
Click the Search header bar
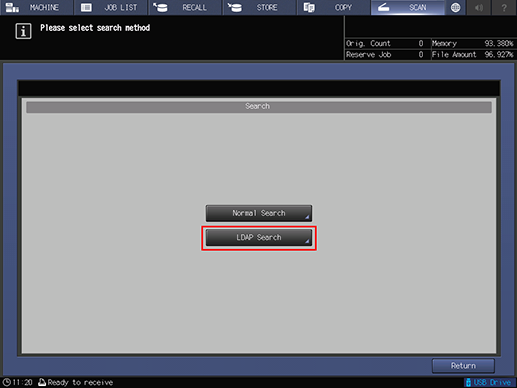point(259,107)
